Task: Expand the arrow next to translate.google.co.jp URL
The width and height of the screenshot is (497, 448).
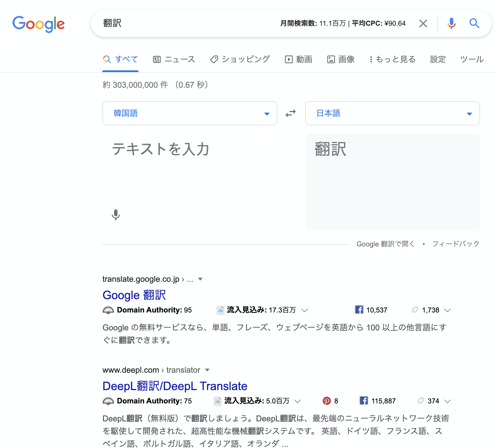Action: click(200, 279)
